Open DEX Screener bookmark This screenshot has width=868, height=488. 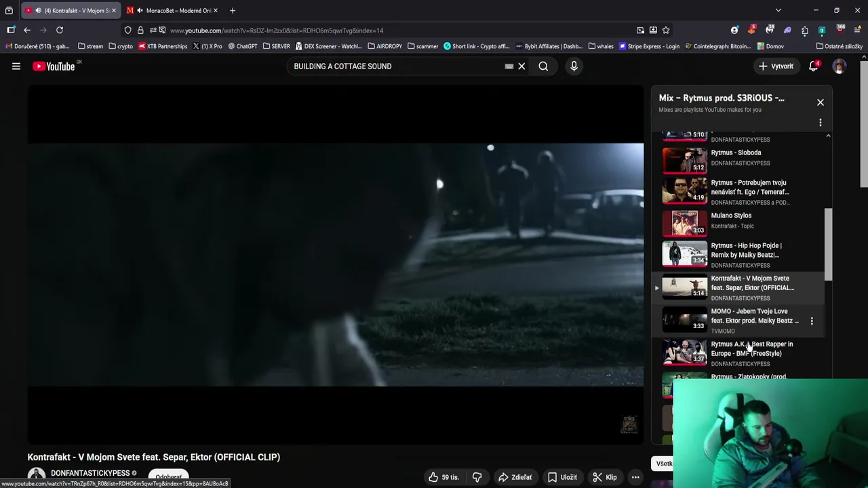click(328, 46)
